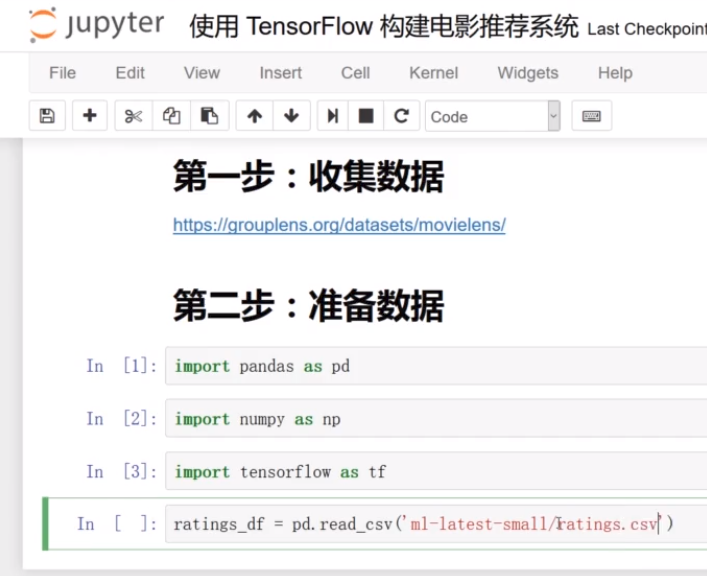The image size is (707, 576).
Task: Click the In [3] prompt
Action: (x=122, y=471)
